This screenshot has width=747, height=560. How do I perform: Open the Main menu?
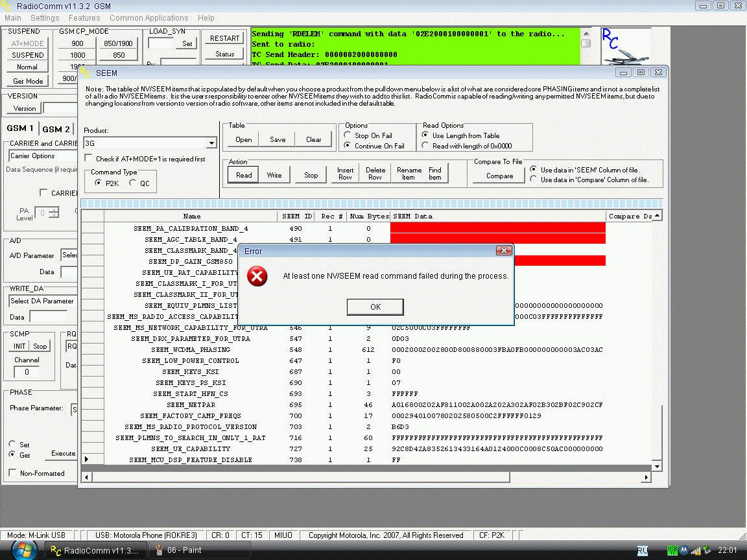pyautogui.click(x=13, y=17)
